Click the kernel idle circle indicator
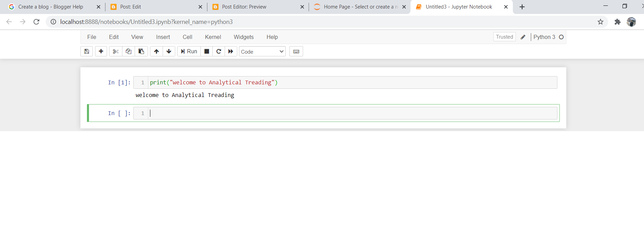This screenshot has height=251, width=644. 561,37
